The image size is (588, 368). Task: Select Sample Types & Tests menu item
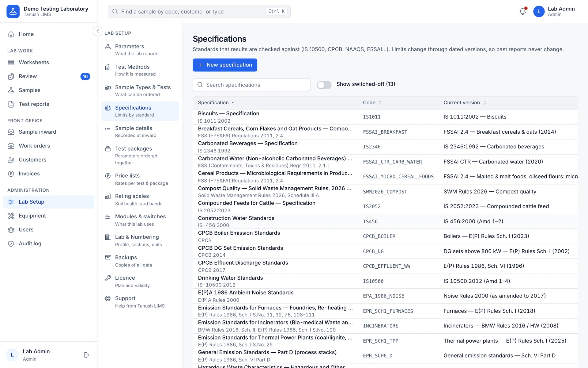click(140, 91)
